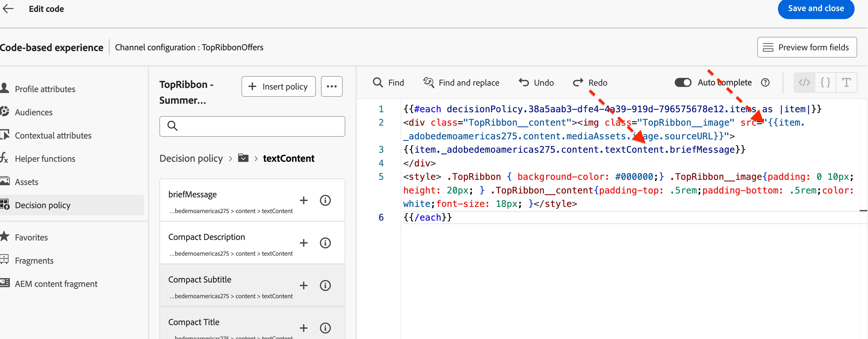The width and height of the screenshot is (868, 339).
Task: Show info for Compact Title
Action: (x=325, y=328)
